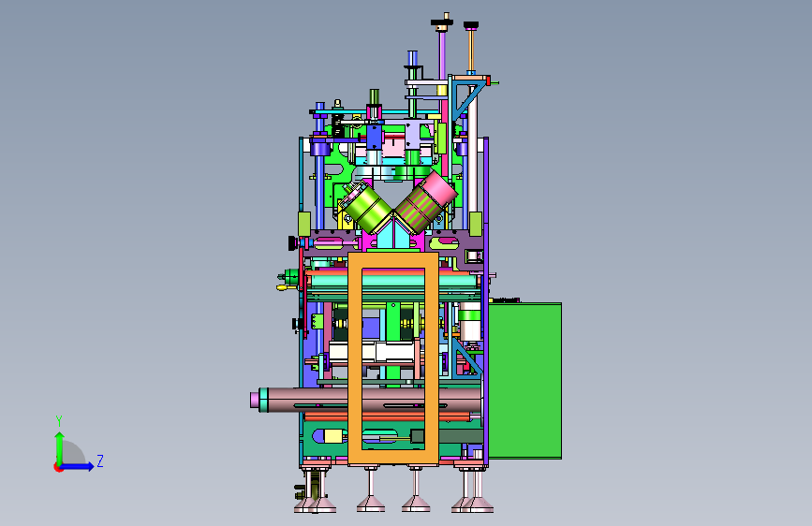Select the tilted pink-capped striped cylinder
The image size is (812, 526).
tap(426, 201)
